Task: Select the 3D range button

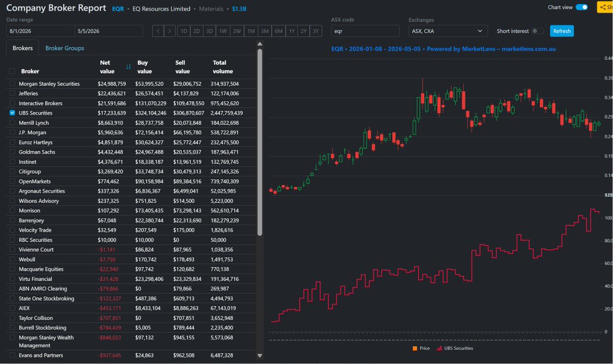Action: click(209, 31)
